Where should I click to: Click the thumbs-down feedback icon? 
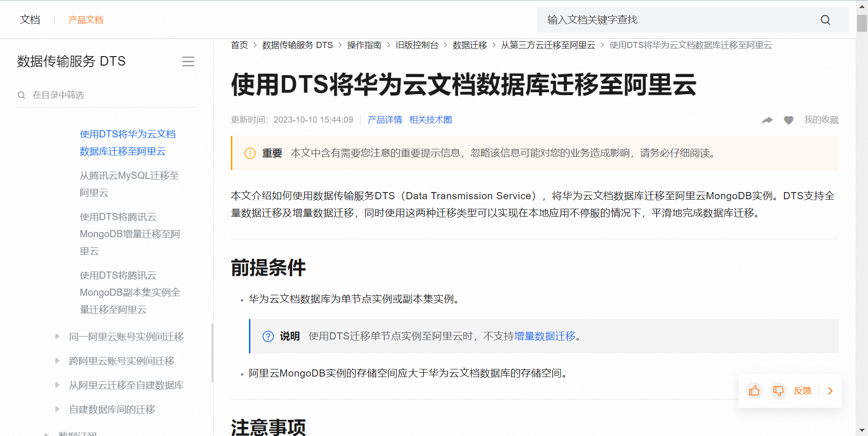(x=778, y=391)
